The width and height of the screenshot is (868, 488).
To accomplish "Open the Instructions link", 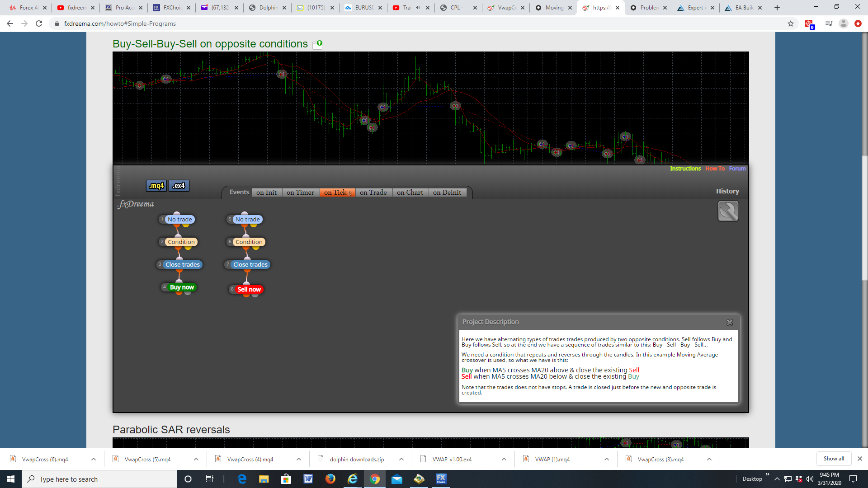I will point(685,169).
